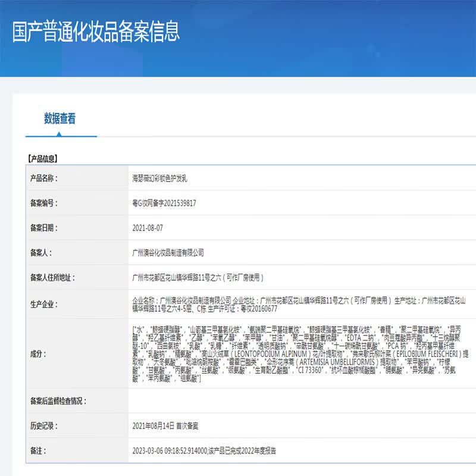Select the remark text about 2022年度报告

(x=204, y=451)
